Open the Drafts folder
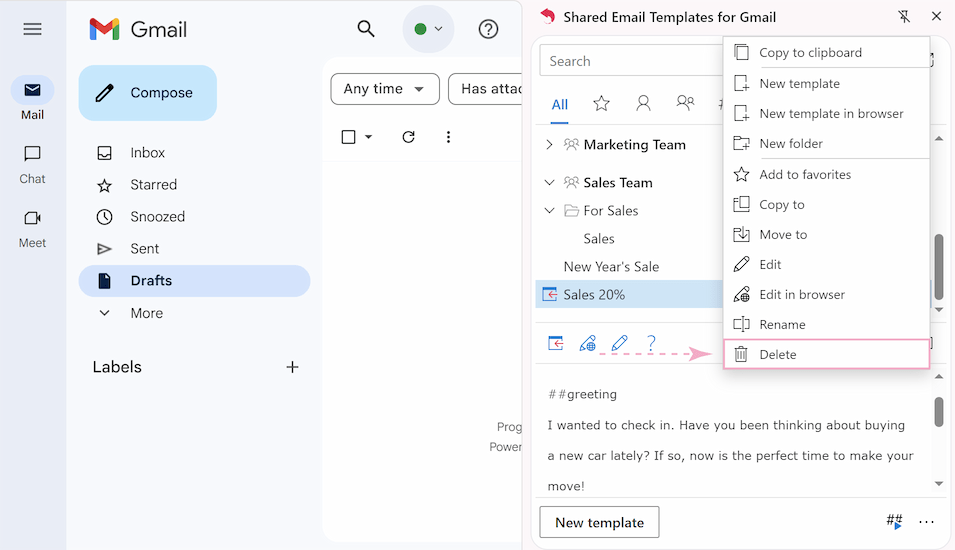 (x=194, y=281)
